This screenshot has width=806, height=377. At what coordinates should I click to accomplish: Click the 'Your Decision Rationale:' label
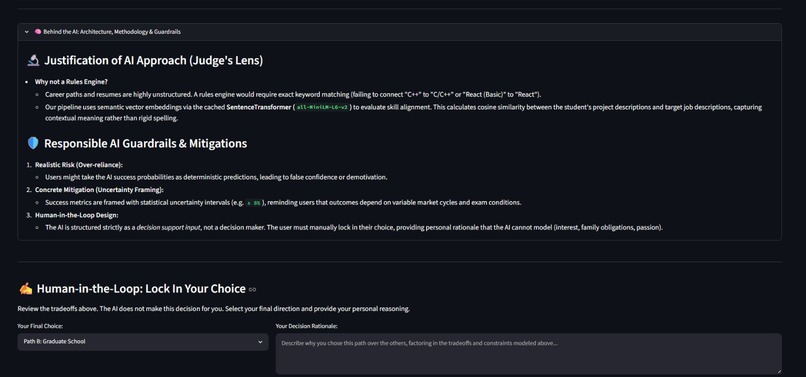(x=306, y=326)
